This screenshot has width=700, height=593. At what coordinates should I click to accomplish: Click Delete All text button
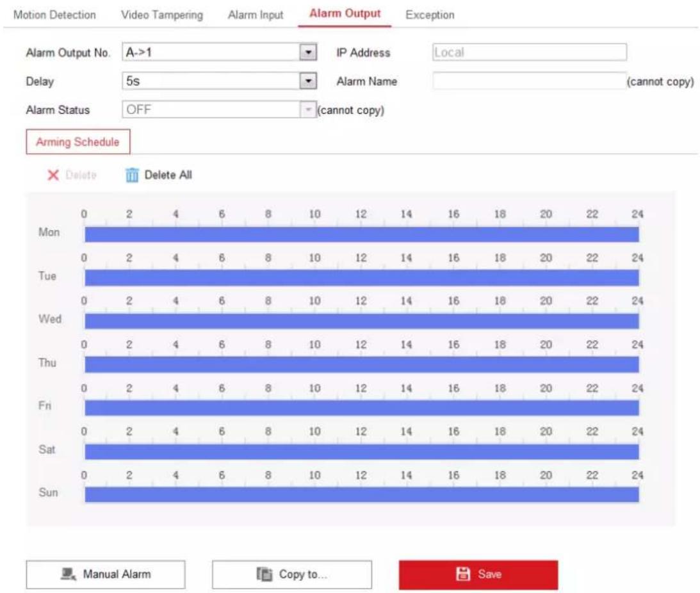[x=168, y=175]
